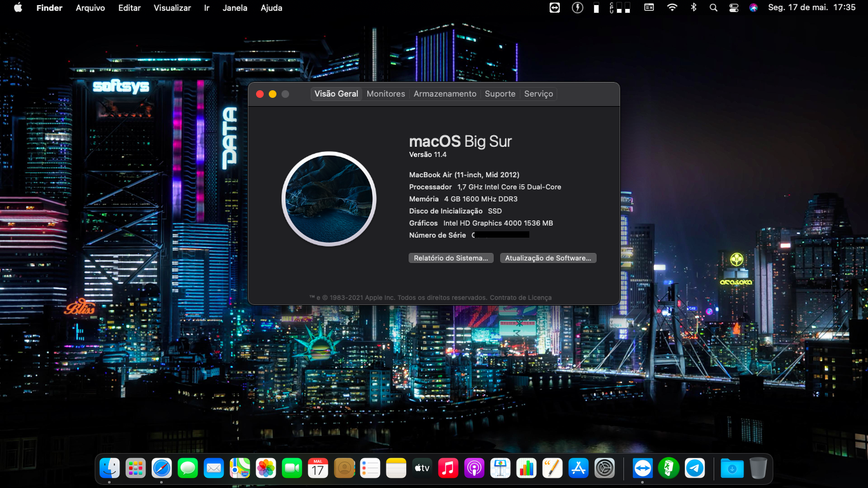Open the Ir menu

click(207, 8)
